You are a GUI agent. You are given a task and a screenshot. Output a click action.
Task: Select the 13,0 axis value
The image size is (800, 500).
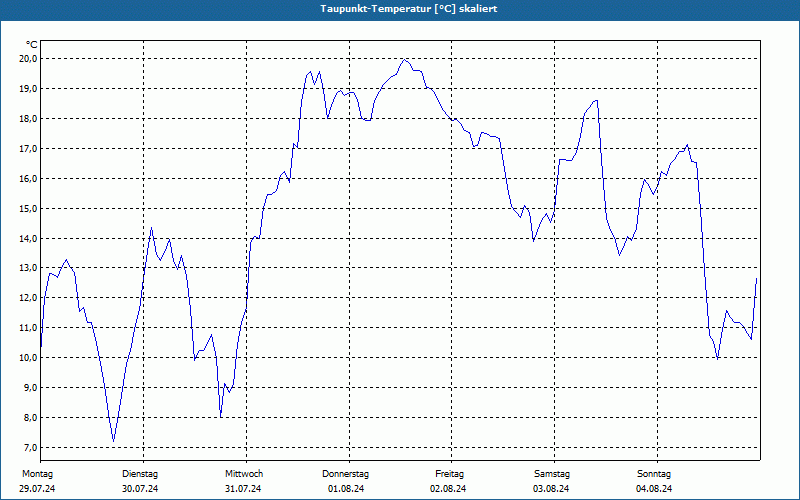pos(29,268)
